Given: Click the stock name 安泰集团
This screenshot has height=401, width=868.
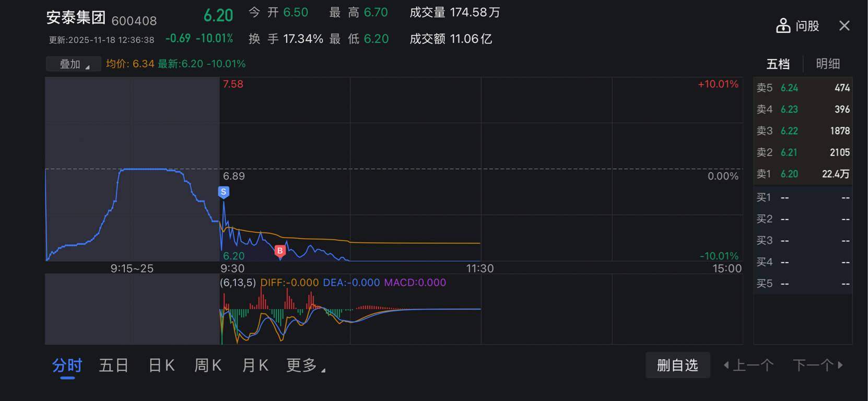Looking at the screenshot, I should pyautogui.click(x=76, y=17).
